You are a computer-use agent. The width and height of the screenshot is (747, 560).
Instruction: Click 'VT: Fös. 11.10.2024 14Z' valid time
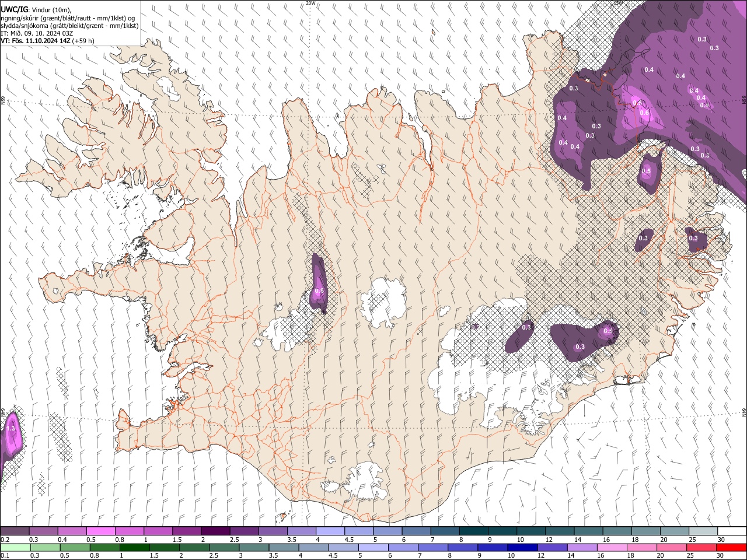pos(36,41)
